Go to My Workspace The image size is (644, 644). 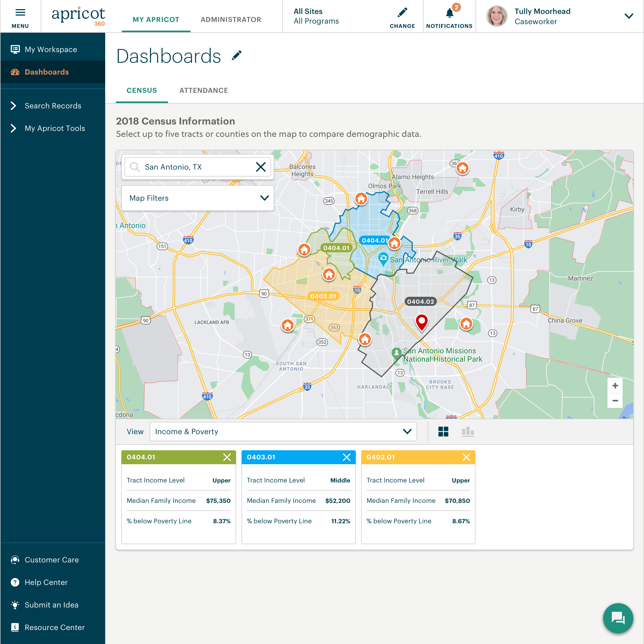click(51, 49)
